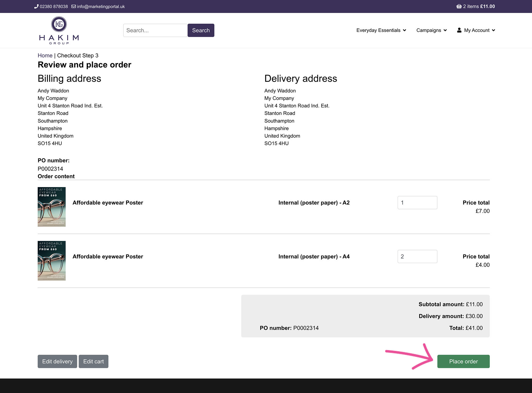This screenshot has width=532, height=393.
Task: Click the A4 Affordable eyewear Poster title
Action: click(108, 256)
